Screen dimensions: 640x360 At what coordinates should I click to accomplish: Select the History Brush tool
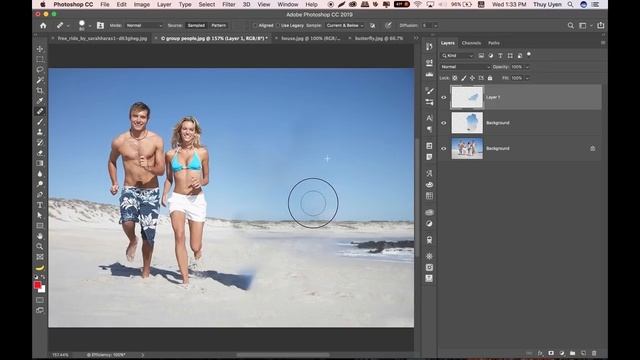point(40,142)
